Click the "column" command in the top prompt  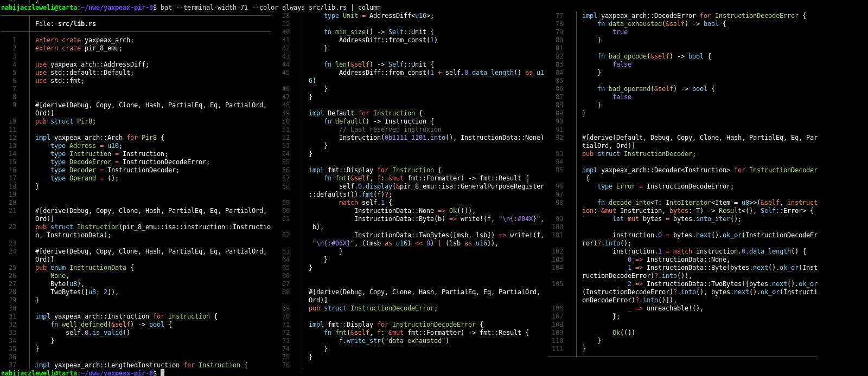tap(369, 8)
